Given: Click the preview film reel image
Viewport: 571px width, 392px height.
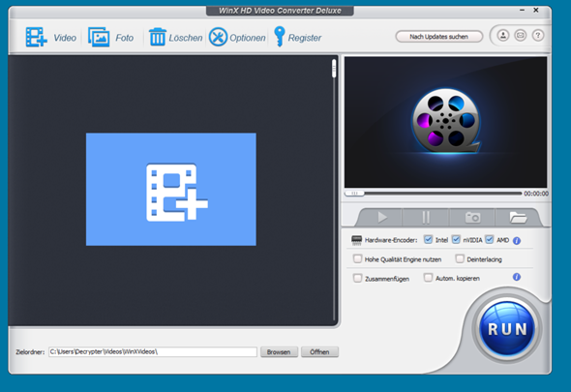Looking at the screenshot, I should tap(446, 121).
